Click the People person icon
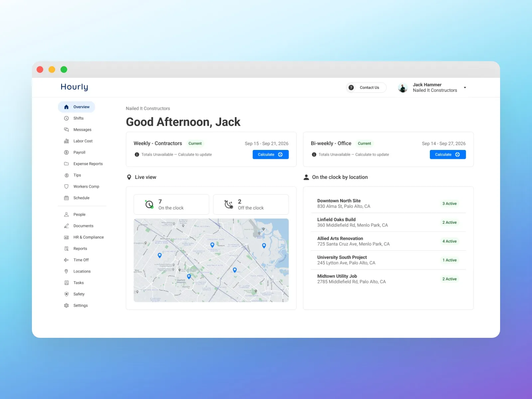532x399 pixels. [66, 214]
